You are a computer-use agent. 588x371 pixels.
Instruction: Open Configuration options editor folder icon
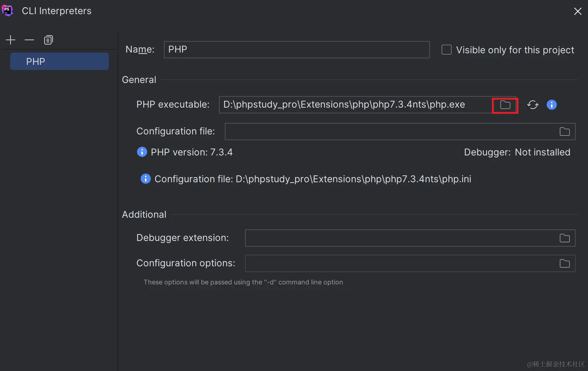pyautogui.click(x=564, y=264)
